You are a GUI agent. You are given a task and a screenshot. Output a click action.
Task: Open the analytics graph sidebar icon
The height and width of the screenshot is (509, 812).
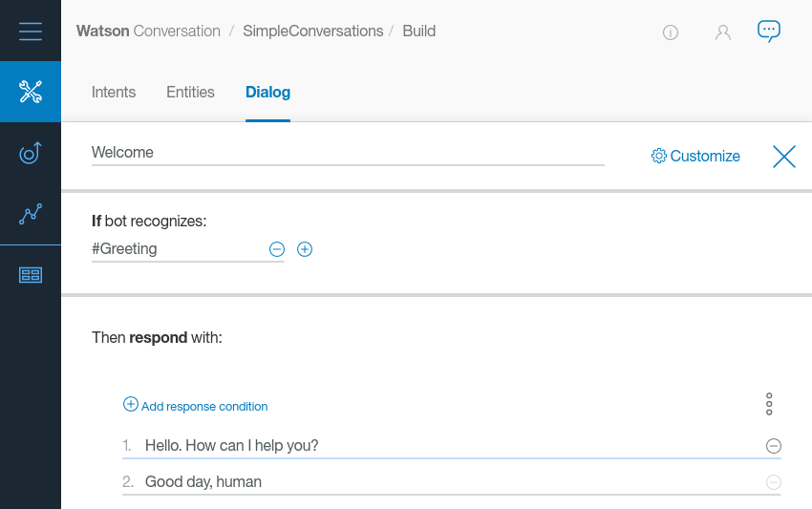(x=31, y=214)
